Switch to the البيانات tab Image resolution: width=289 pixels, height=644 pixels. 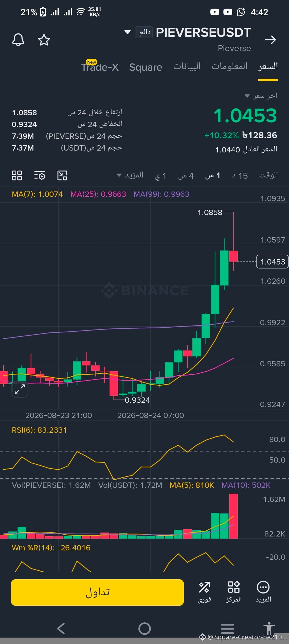[x=187, y=66]
